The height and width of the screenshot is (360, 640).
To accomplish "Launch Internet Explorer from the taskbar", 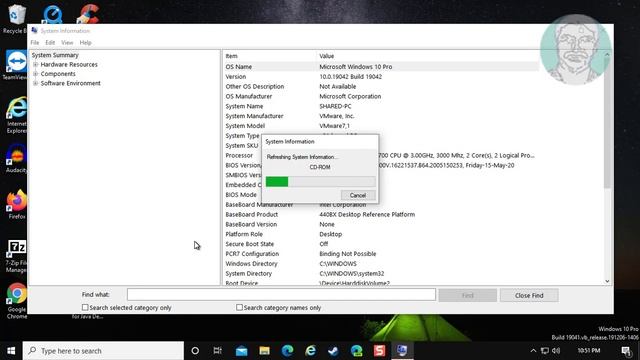I will pyautogui.click(x=311, y=351).
